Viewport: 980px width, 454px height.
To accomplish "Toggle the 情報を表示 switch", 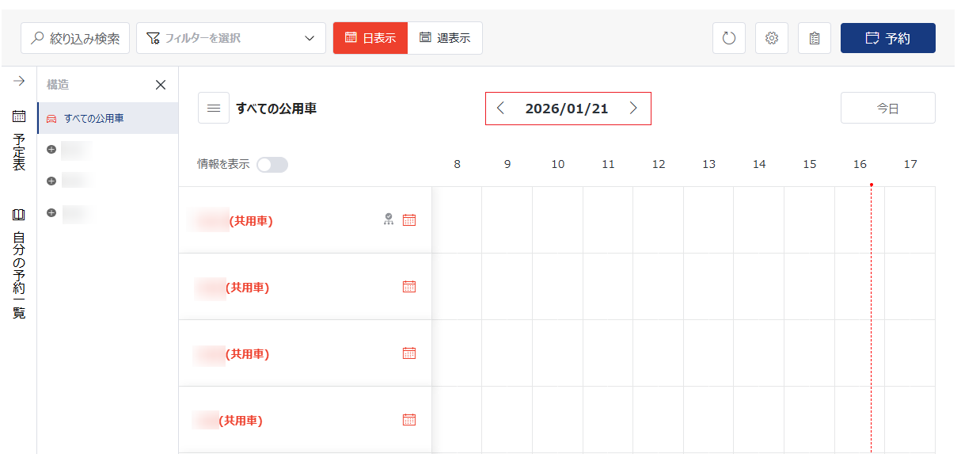I will click(x=272, y=165).
